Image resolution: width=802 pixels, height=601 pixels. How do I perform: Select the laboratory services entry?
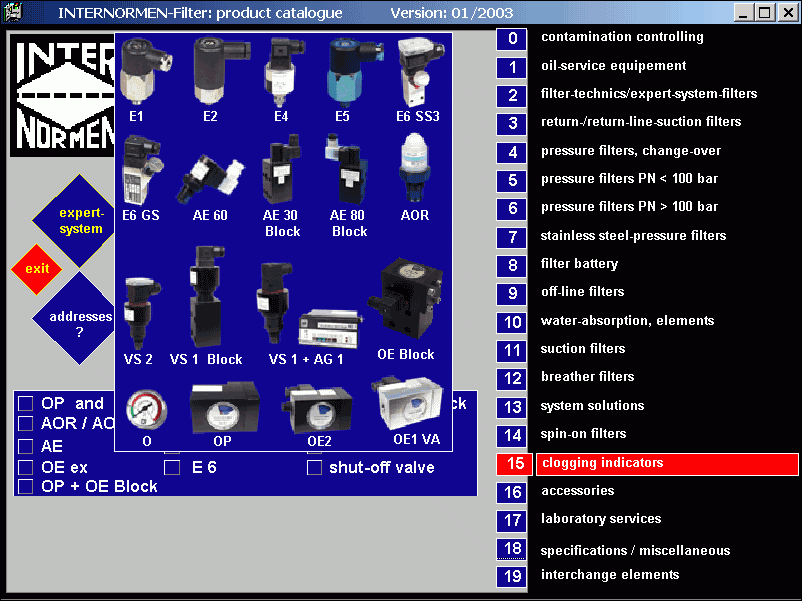pos(601,519)
